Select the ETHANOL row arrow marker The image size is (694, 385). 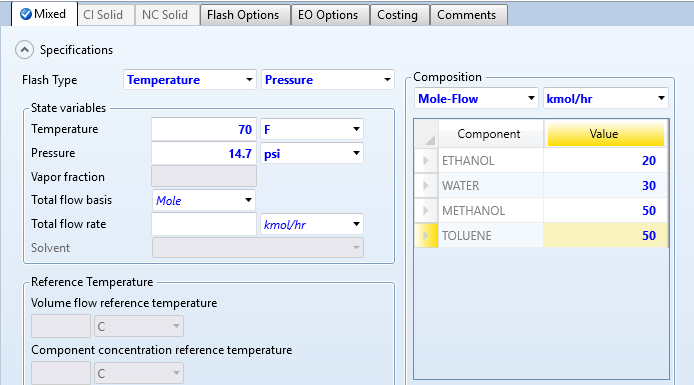click(x=426, y=160)
